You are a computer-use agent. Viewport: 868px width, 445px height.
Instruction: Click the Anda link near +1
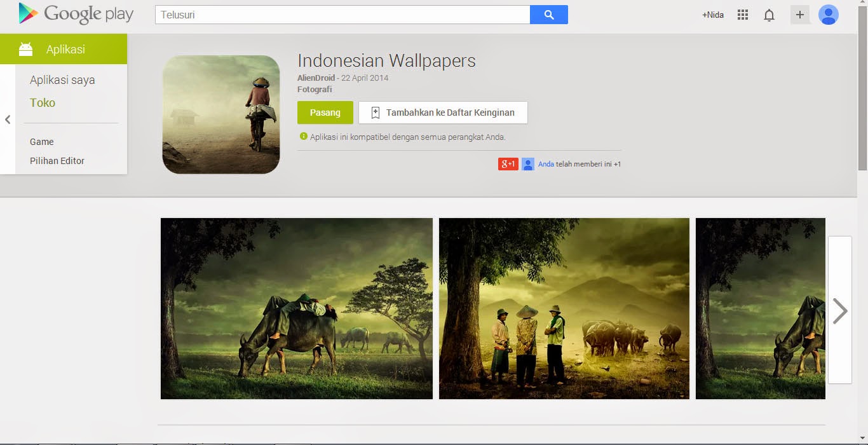click(546, 164)
